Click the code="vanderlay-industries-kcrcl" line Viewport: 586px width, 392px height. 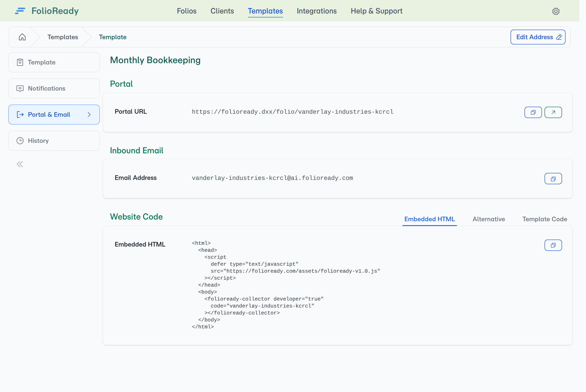click(x=262, y=306)
